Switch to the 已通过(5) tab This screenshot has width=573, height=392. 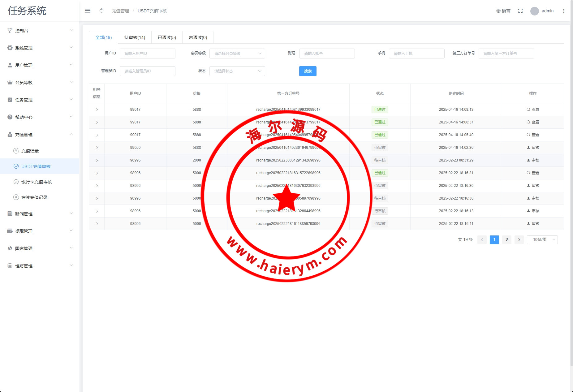[x=167, y=37]
